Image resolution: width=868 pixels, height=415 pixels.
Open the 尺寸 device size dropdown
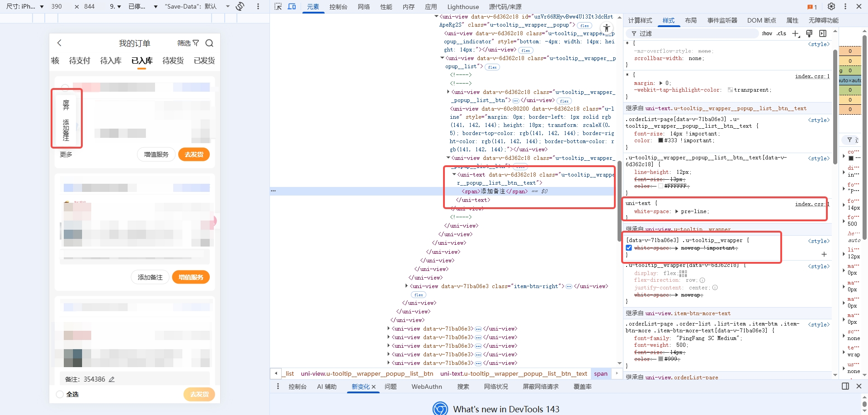coord(25,6)
